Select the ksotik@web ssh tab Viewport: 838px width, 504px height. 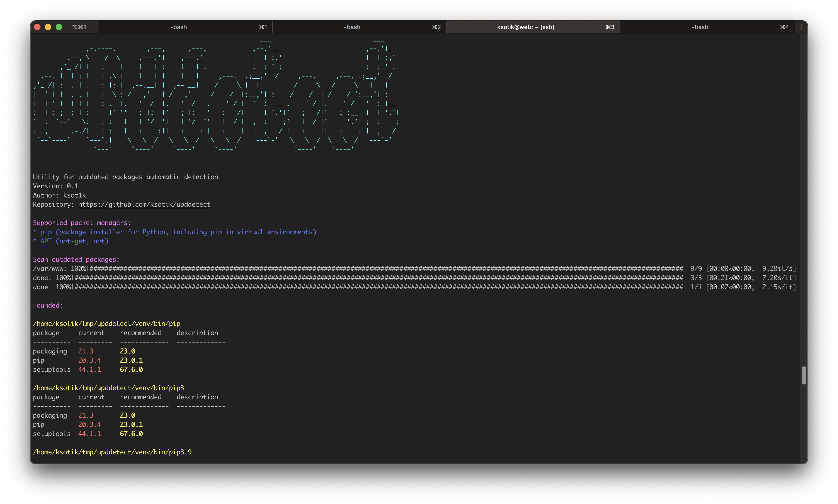pos(525,27)
